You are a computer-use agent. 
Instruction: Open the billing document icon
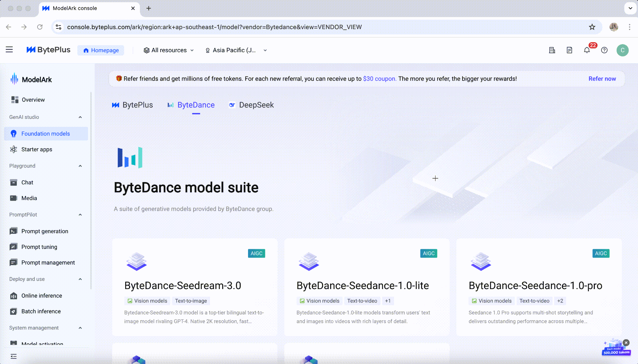click(569, 50)
